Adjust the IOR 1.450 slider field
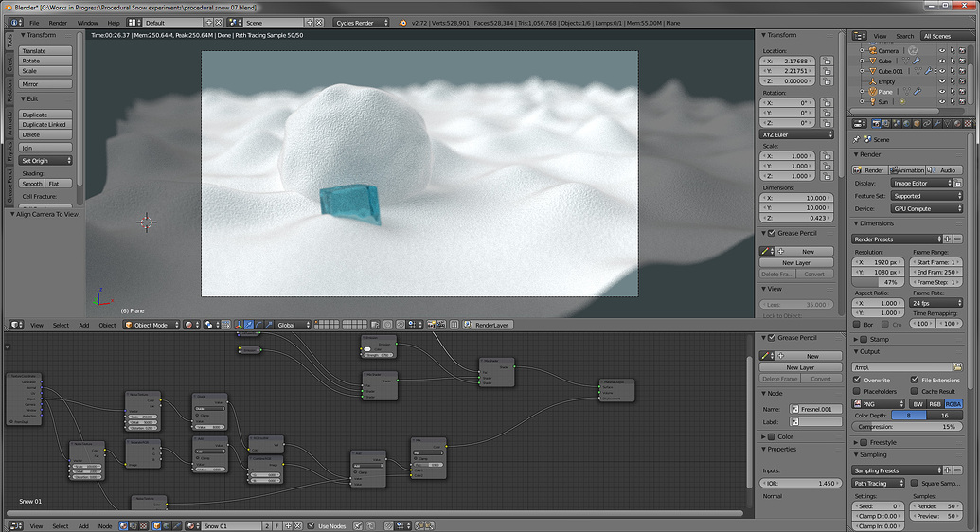Screen dimensions: 980x532 [800, 483]
